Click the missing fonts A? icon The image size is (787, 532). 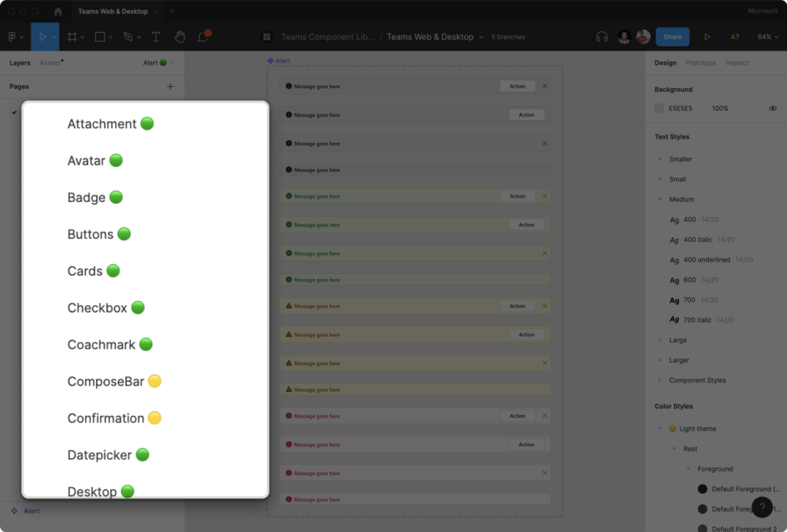click(x=735, y=36)
